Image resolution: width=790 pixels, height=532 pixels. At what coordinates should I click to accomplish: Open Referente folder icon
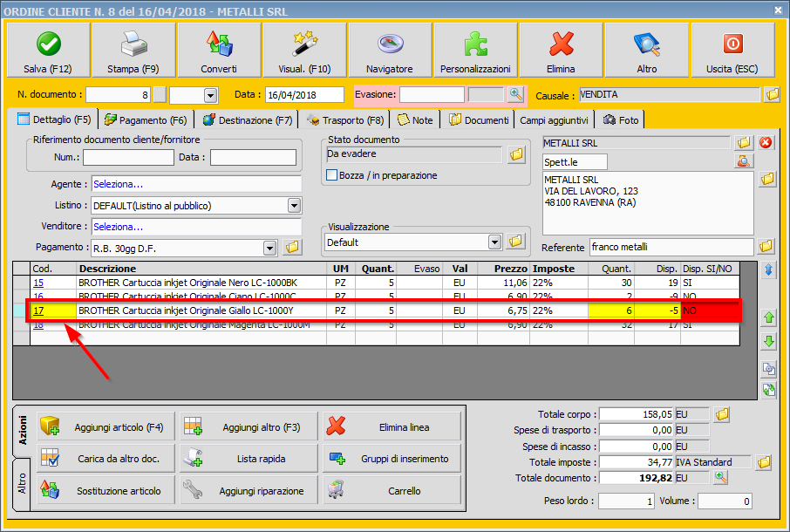point(766,246)
